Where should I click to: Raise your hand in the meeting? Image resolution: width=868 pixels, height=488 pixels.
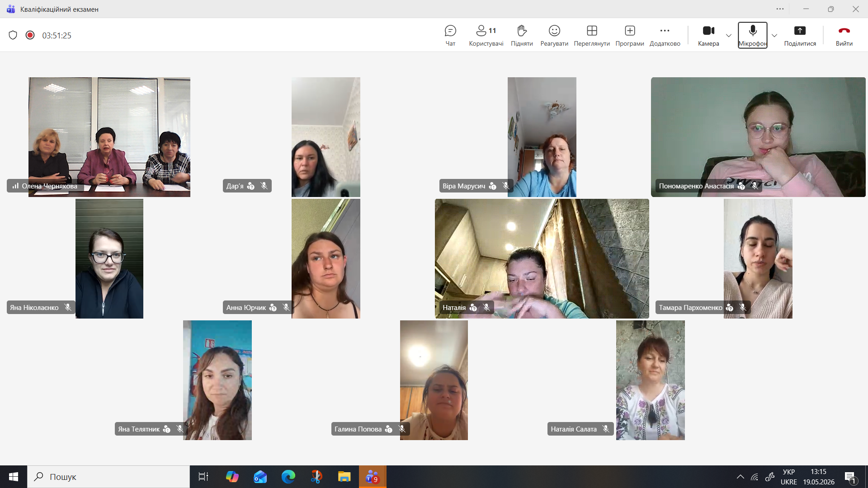(x=522, y=35)
